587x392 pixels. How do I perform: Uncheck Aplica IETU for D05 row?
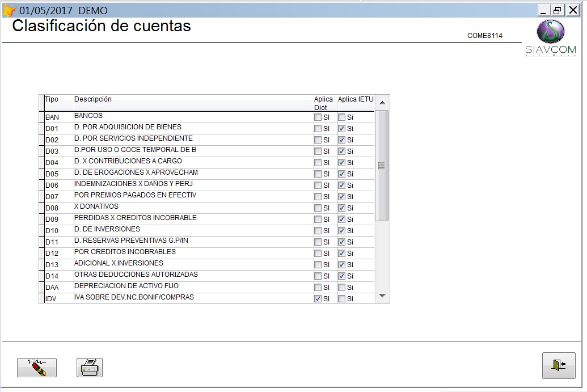pos(341,174)
